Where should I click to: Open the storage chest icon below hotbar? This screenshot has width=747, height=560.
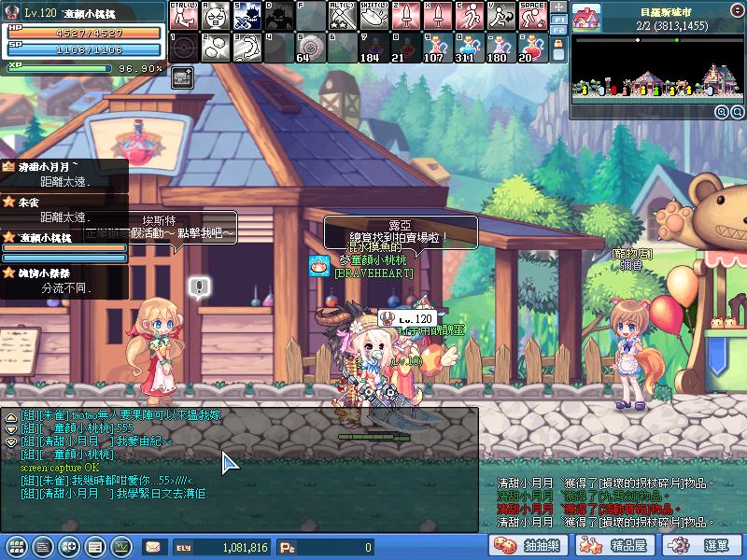pos(182,77)
